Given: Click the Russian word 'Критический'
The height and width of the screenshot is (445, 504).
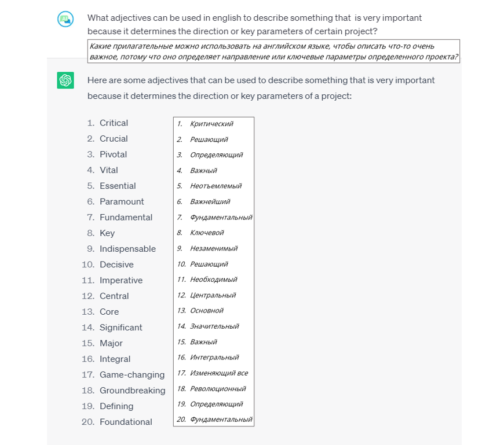Looking at the screenshot, I should pos(211,124).
